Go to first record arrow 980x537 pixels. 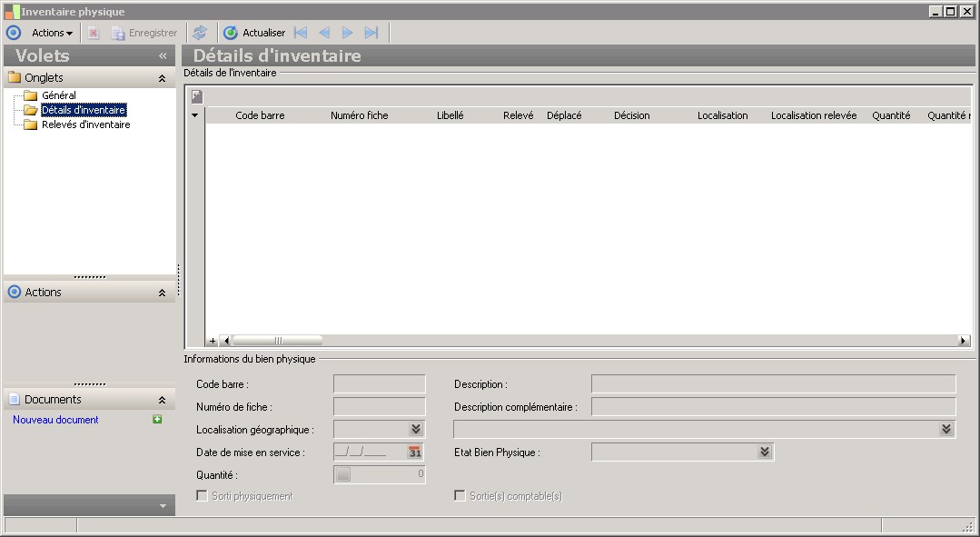301,33
